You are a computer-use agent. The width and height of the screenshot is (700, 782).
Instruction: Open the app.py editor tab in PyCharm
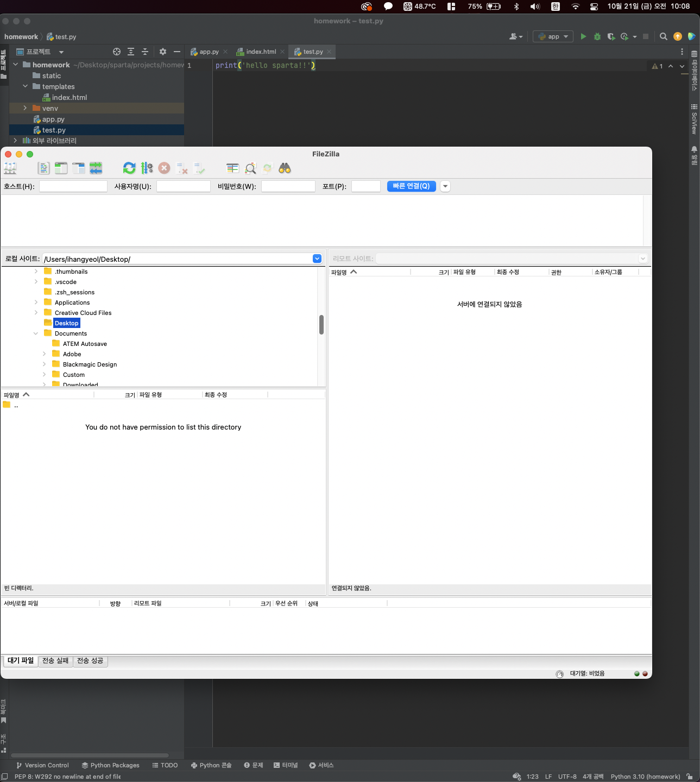(209, 52)
